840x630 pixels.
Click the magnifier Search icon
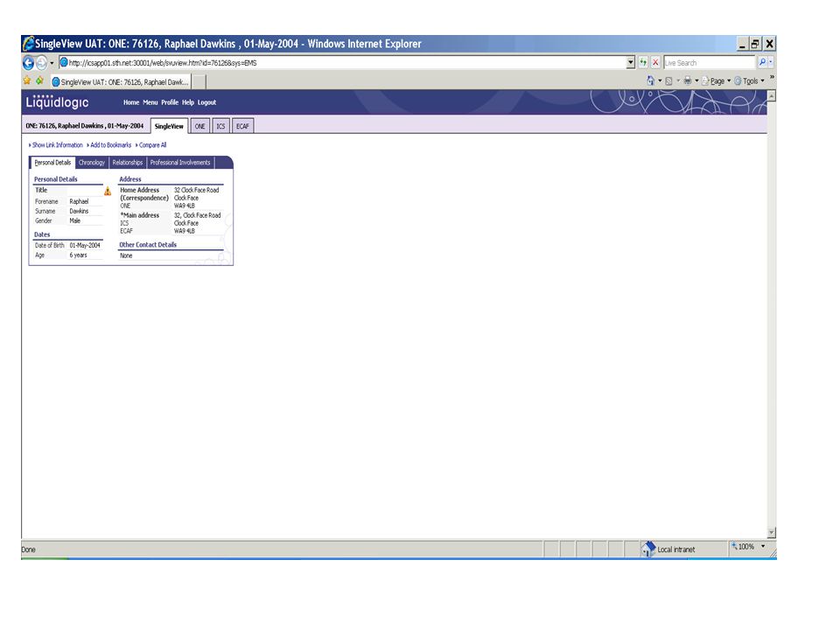click(x=762, y=62)
